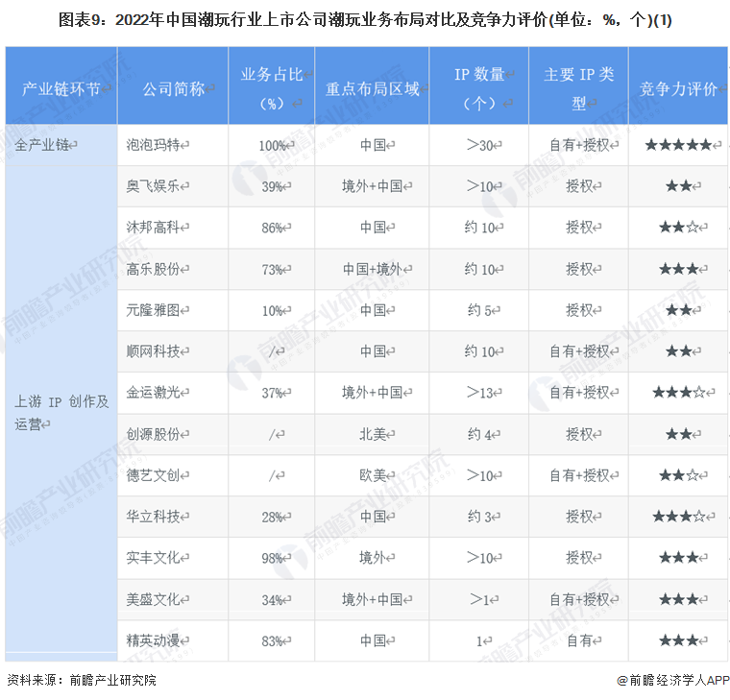Click the 重点布局区域 column header
This screenshot has height=700, width=730.
(372, 85)
